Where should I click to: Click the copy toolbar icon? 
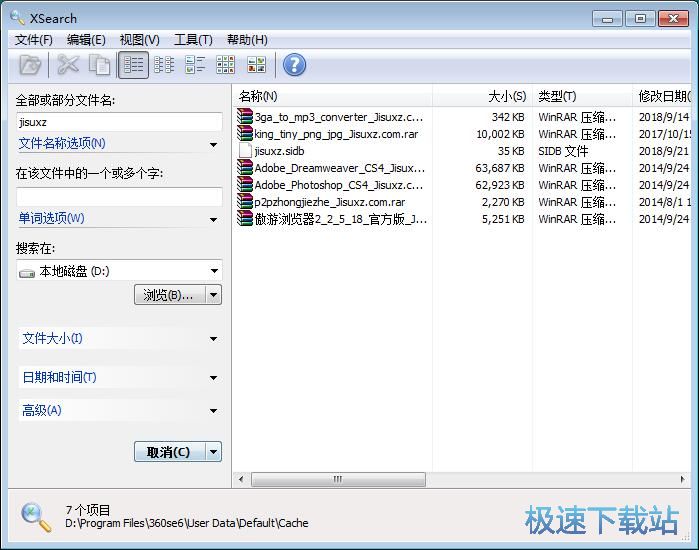coord(99,65)
